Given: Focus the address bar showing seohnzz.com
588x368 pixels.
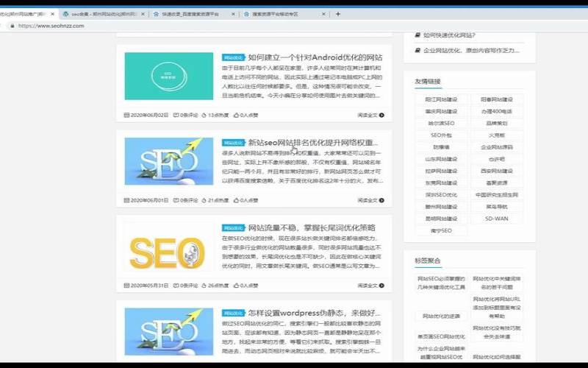Looking at the screenshot, I should click(51, 26).
